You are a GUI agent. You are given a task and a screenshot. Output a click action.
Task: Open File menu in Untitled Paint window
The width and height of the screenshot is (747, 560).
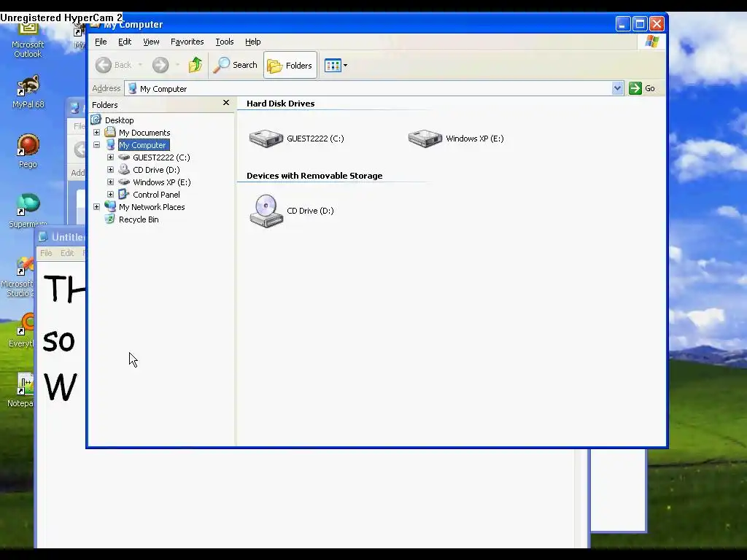(46, 253)
